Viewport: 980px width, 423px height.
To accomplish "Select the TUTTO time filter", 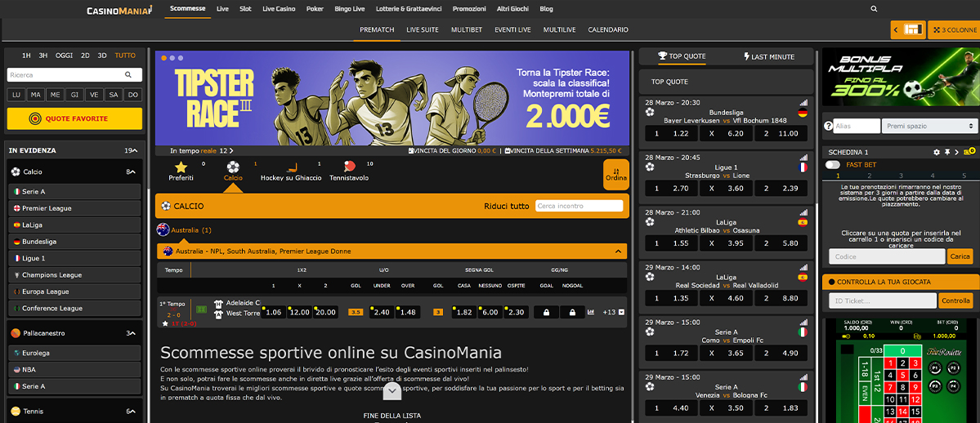I will click(125, 56).
